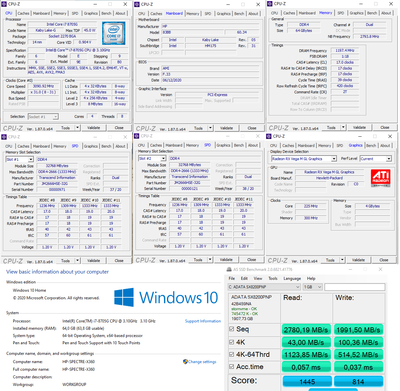
Task: Click the Change settings link
Action: [x=202, y=361]
